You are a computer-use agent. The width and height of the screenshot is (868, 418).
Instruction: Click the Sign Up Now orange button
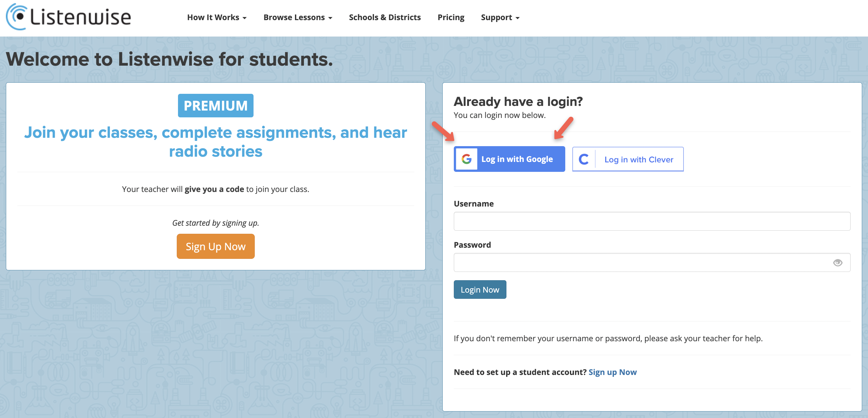point(215,246)
